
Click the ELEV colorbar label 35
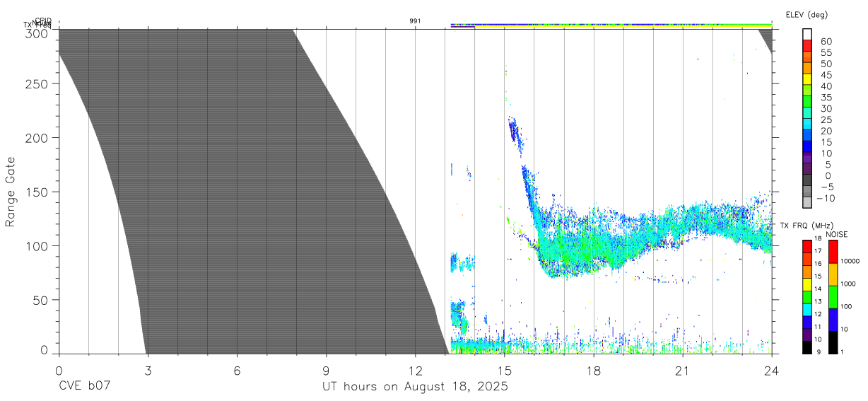826,98
